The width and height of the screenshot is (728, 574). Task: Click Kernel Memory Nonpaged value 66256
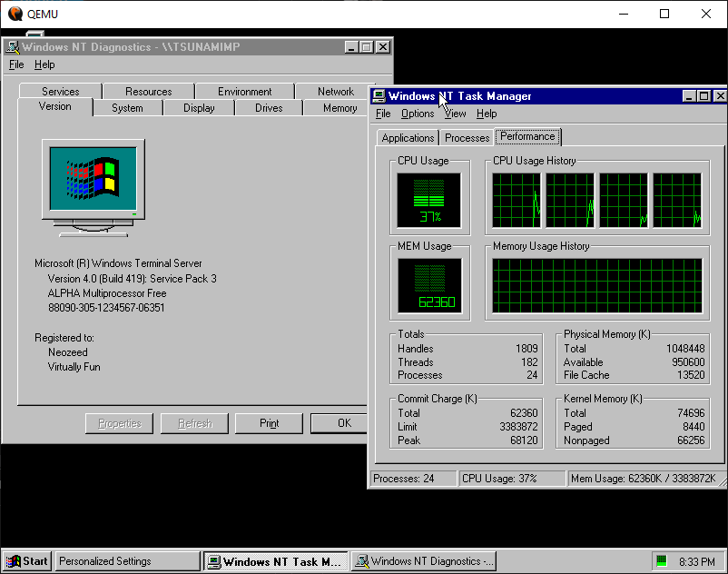(691, 440)
